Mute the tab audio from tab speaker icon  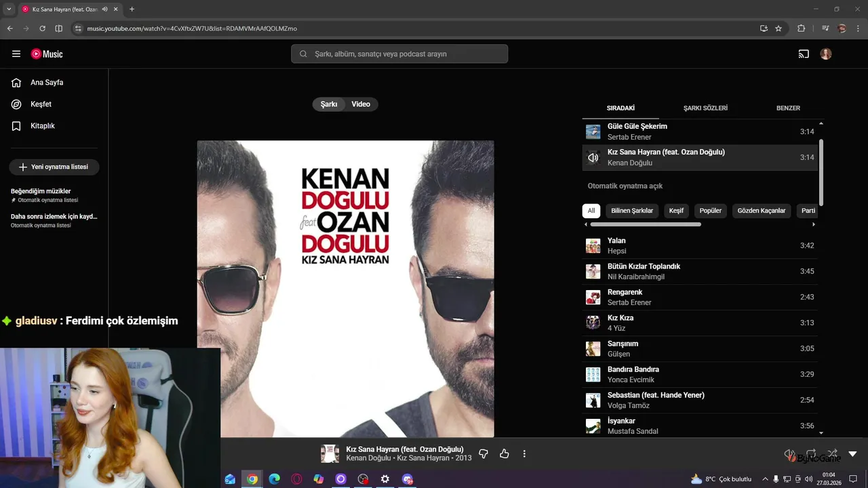[x=104, y=9]
